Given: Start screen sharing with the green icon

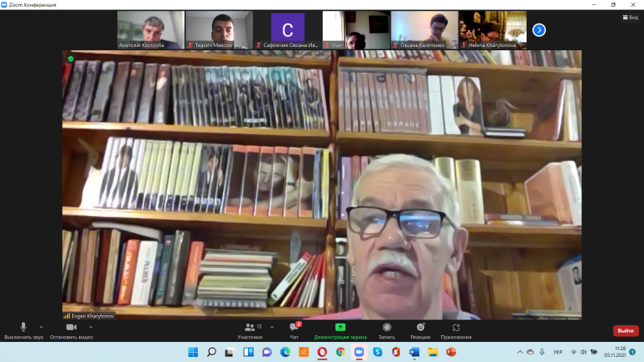Looking at the screenshot, I should pos(340,327).
